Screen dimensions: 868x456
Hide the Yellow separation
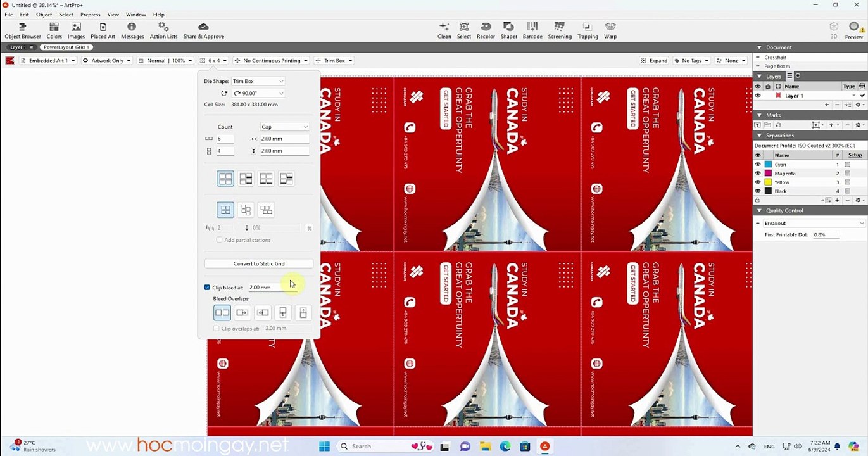click(758, 182)
